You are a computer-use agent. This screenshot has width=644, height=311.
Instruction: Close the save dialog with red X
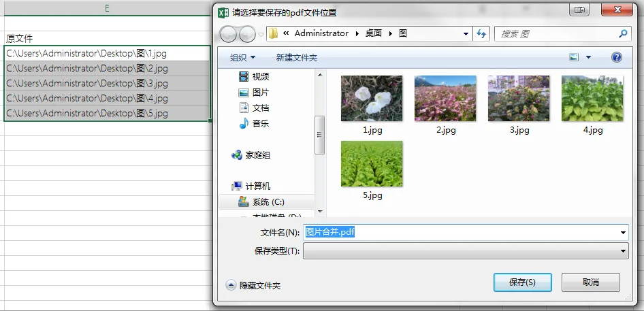click(617, 10)
